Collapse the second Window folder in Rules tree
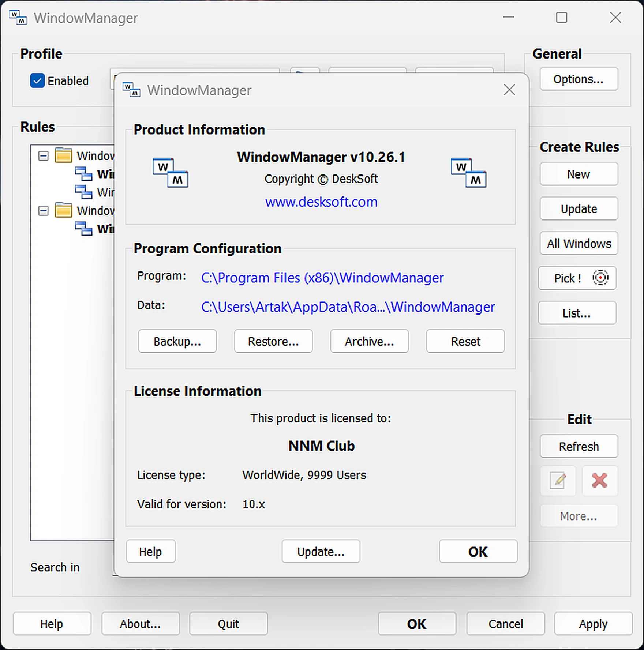 click(43, 211)
